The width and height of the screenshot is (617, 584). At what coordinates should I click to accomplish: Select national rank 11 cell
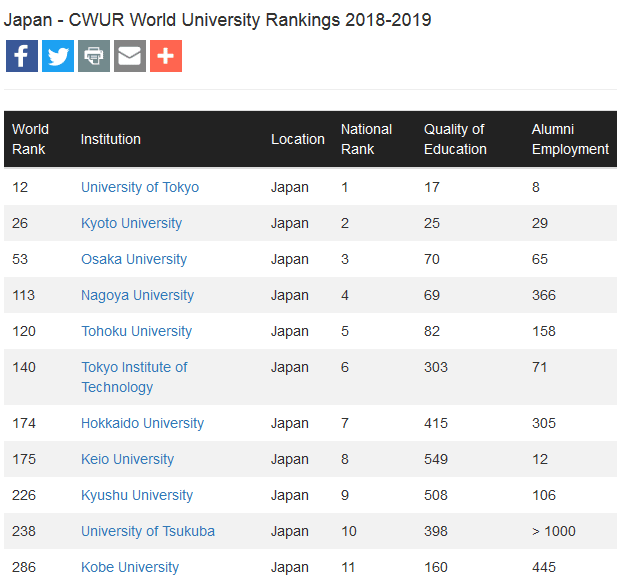coord(348,567)
